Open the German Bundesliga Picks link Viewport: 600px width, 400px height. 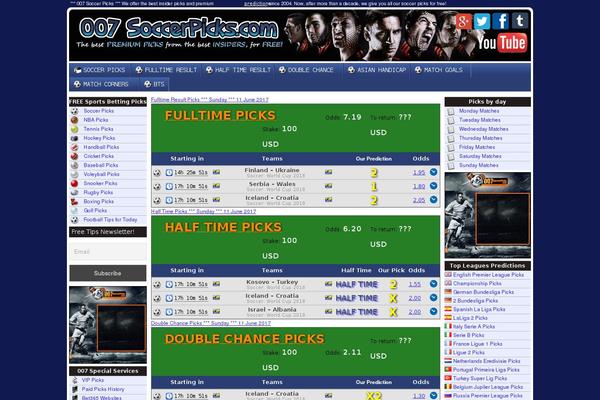click(x=483, y=292)
